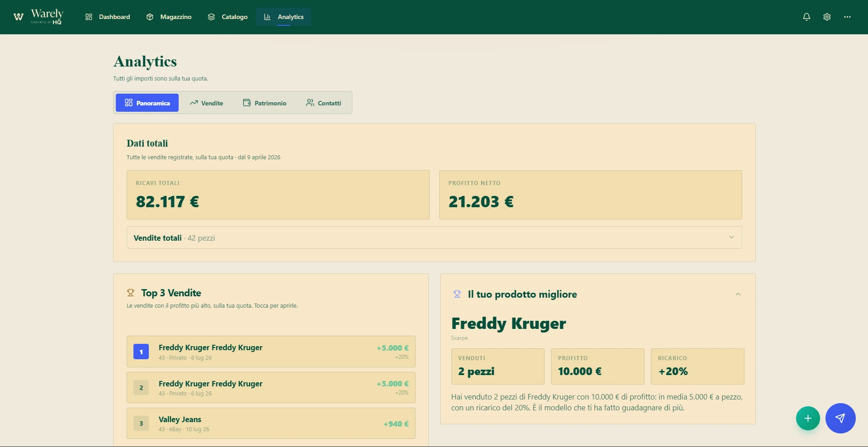Click rank 1 badge icon
This screenshot has height=447, width=868.
[x=141, y=352]
